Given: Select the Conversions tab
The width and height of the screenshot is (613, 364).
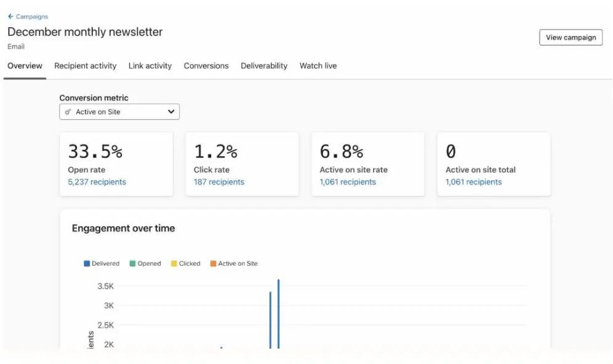Looking at the screenshot, I should [206, 66].
